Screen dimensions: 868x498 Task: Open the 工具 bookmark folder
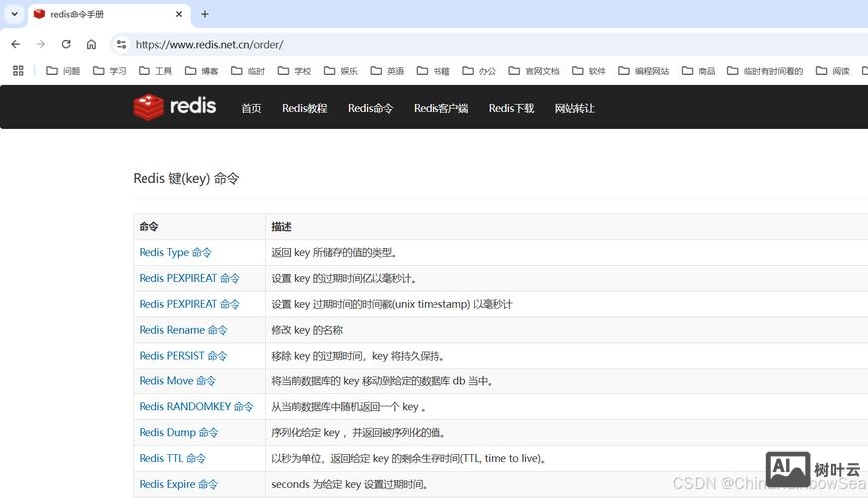(x=155, y=71)
